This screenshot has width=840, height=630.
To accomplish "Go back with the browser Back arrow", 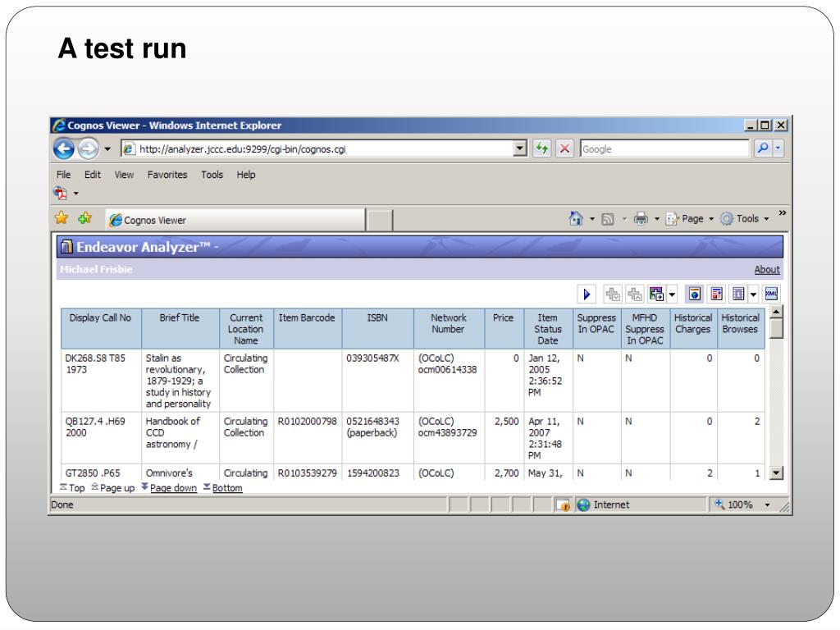I will [x=64, y=148].
